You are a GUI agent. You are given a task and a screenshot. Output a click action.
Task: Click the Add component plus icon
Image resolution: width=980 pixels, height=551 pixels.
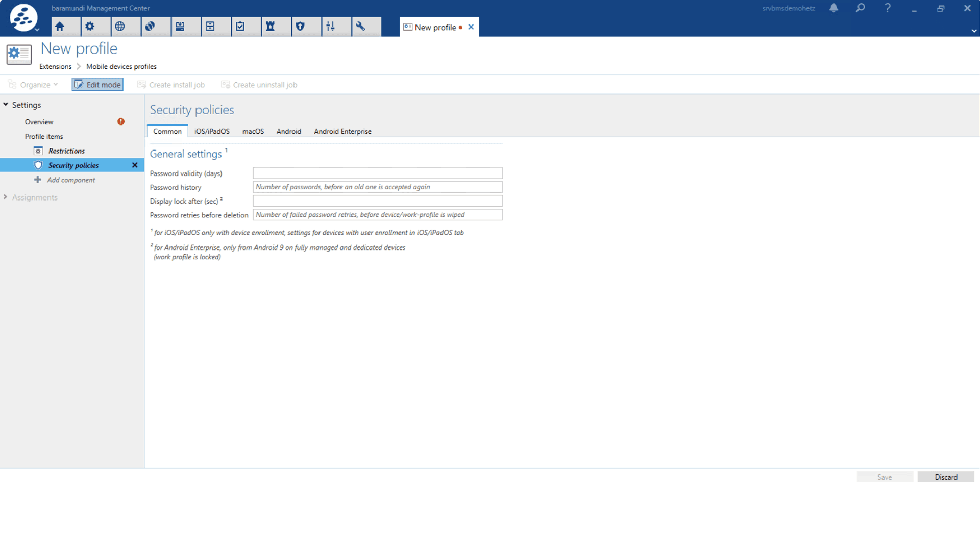[37, 180]
